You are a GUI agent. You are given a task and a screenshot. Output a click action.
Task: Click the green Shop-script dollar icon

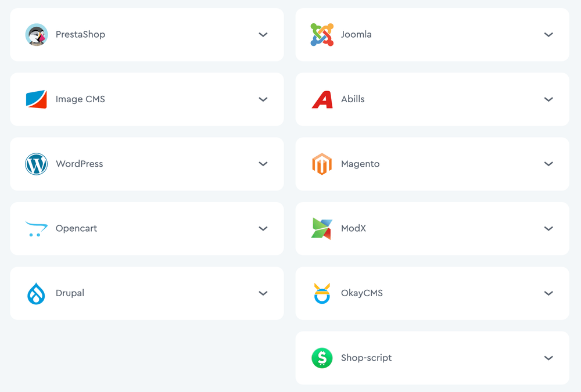point(322,358)
